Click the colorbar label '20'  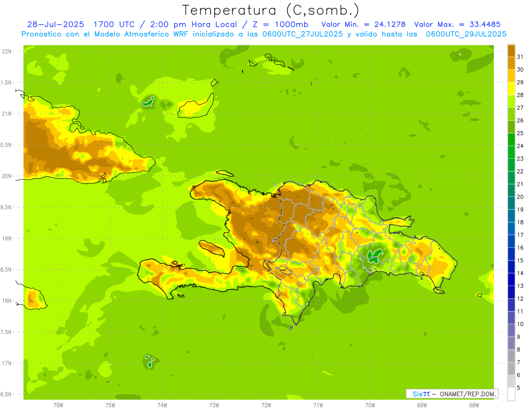520,197
